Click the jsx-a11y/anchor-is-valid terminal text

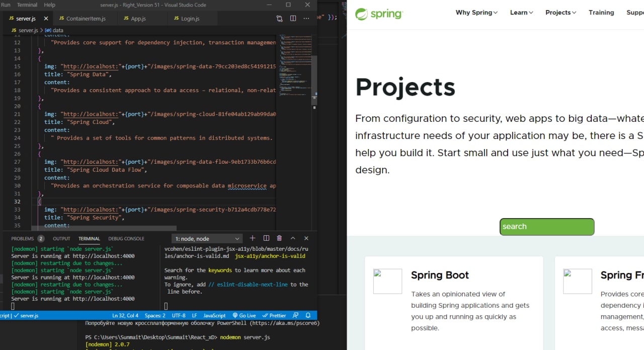coord(270,256)
